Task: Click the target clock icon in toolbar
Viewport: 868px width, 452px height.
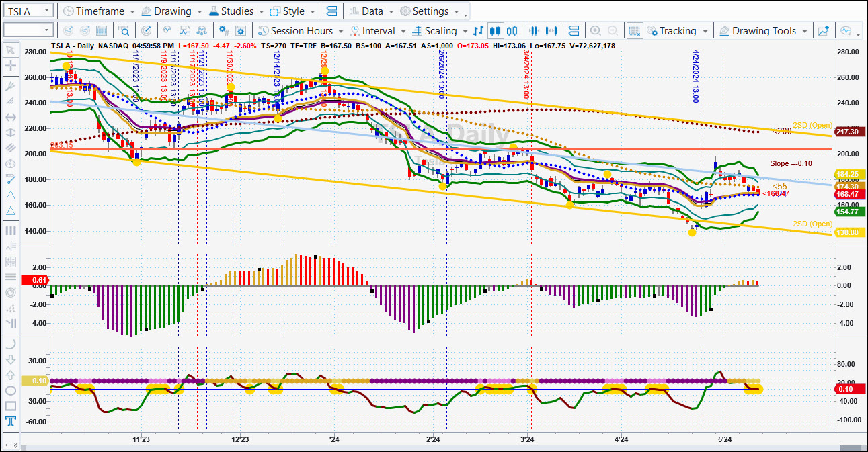Action: click(x=147, y=30)
